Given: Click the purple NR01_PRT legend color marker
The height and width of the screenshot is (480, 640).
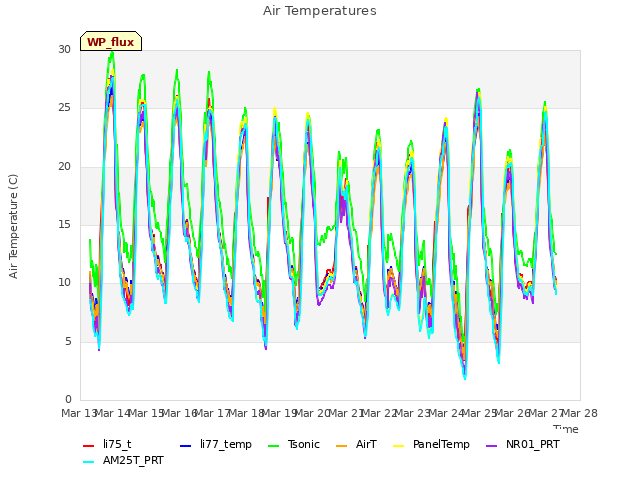Looking at the screenshot, I should click(491, 446).
